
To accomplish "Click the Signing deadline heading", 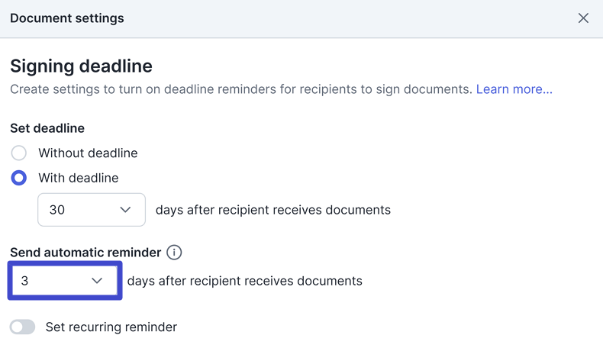I will click(x=81, y=66).
